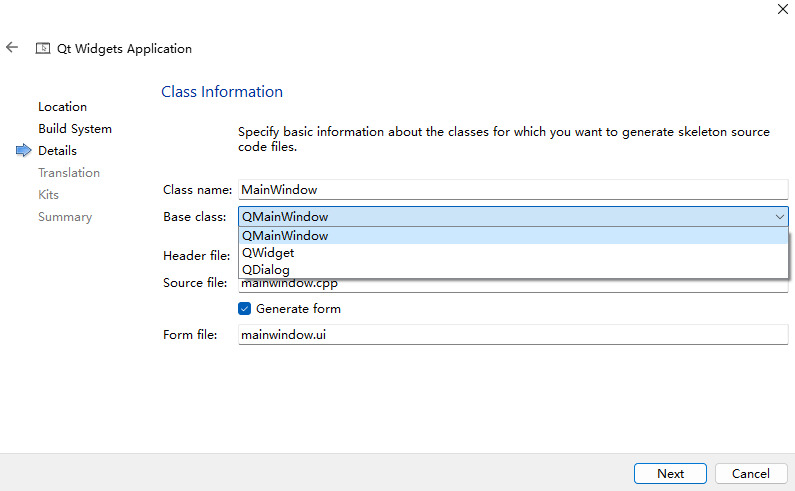Click the Cancel button
The height and width of the screenshot is (491, 795).
click(750, 473)
